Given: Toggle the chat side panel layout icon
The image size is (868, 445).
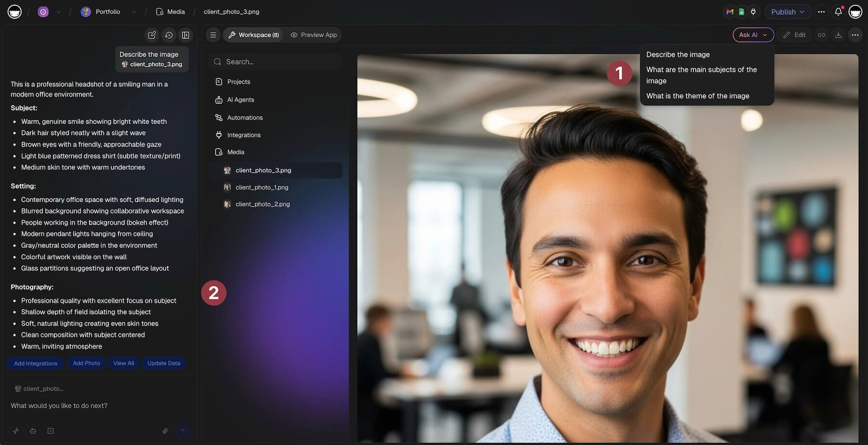Looking at the screenshot, I should 185,35.
